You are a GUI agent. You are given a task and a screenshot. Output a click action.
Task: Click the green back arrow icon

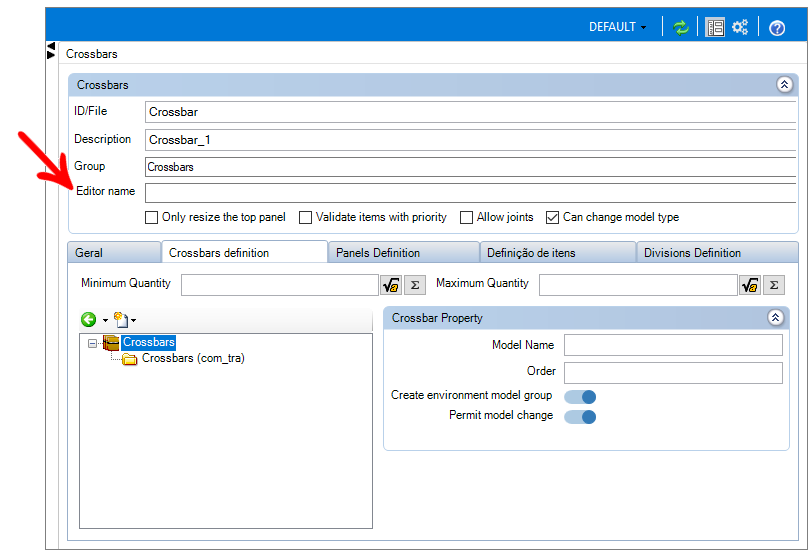(88, 320)
